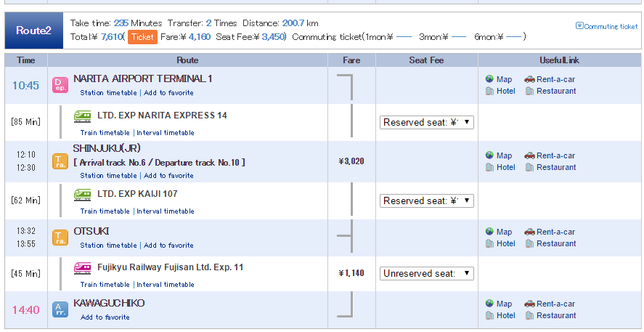Screen dimensions: 644x332
Task: Click the orange Tra. transfer icon at Otsuki
Action: coord(60,238)
